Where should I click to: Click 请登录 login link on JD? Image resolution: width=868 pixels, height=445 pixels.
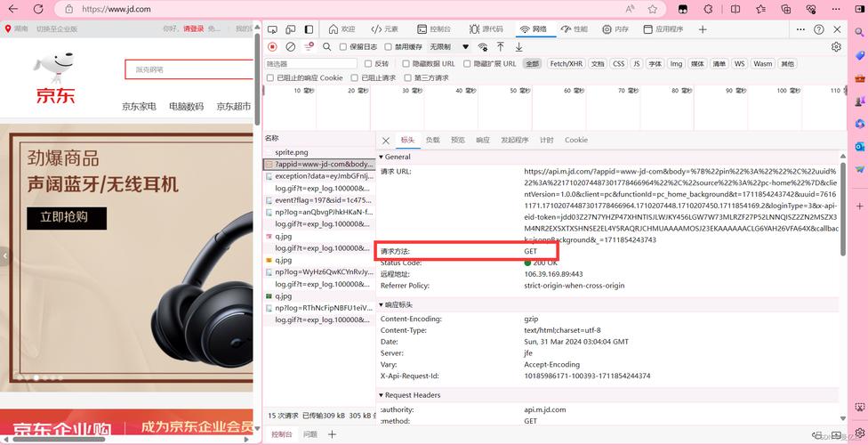click(x=194, y=28)
